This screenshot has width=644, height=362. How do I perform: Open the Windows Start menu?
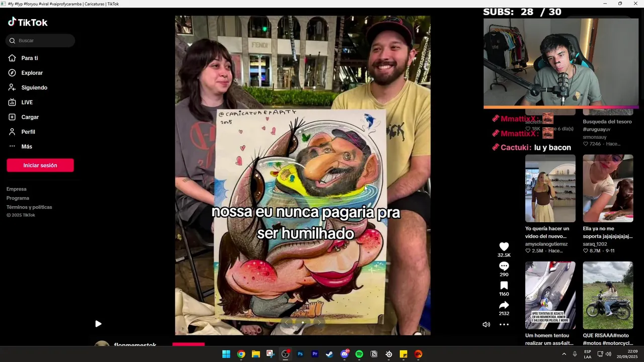coord(226,354)
